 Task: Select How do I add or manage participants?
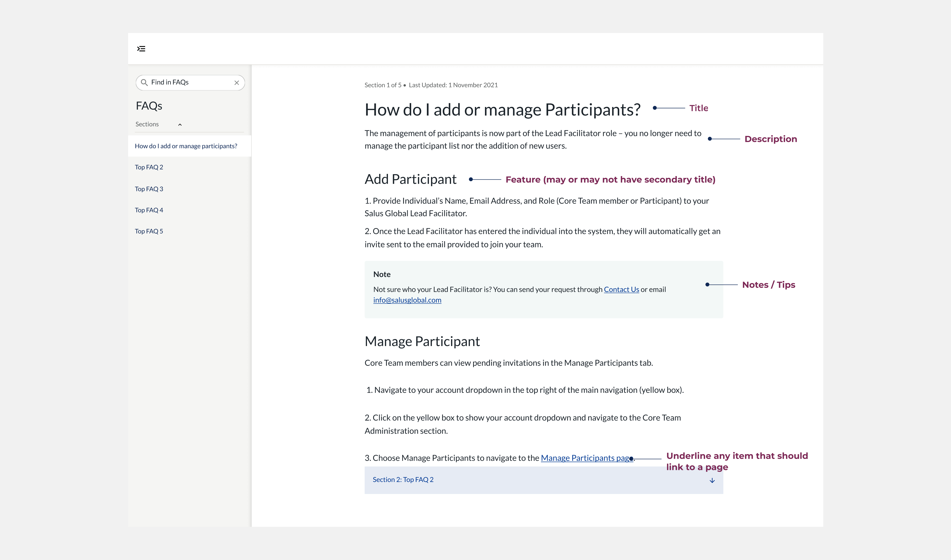(186, 146)
